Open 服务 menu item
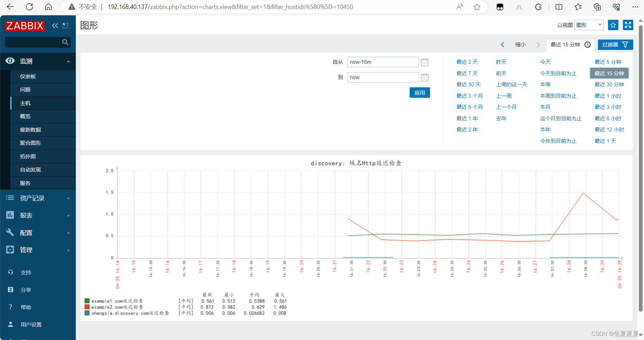Screen dimensions: 644x340 pos(43,183)
